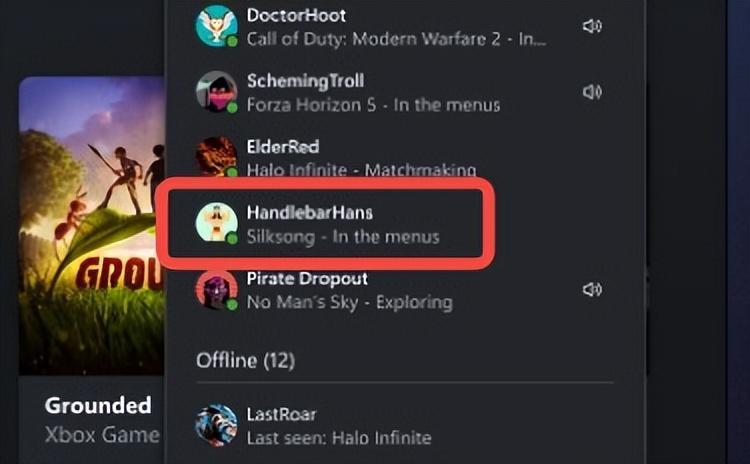Viewport: 750px width, 464px height.
Task: Click the Grounded game title
Action: click(98, 406)
